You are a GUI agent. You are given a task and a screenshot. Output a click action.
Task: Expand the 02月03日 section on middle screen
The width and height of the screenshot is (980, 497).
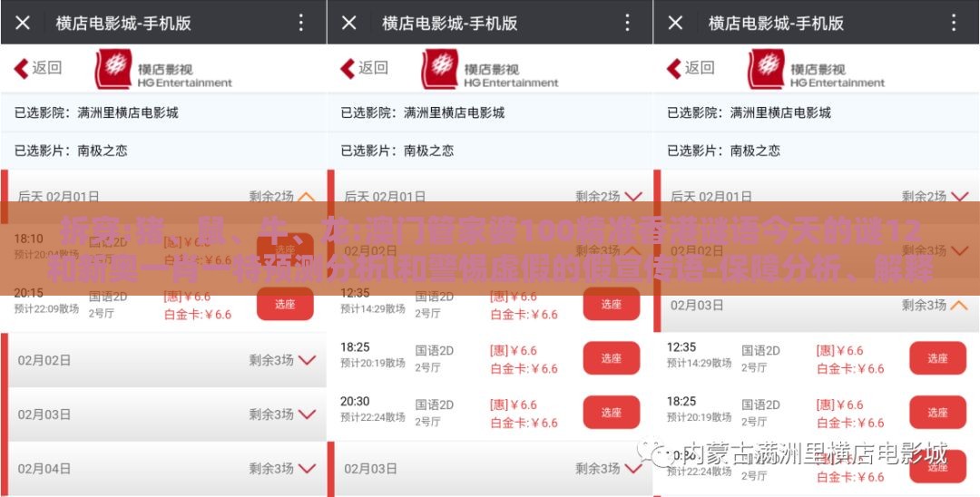pyautogui.click(x=633, y=468)
